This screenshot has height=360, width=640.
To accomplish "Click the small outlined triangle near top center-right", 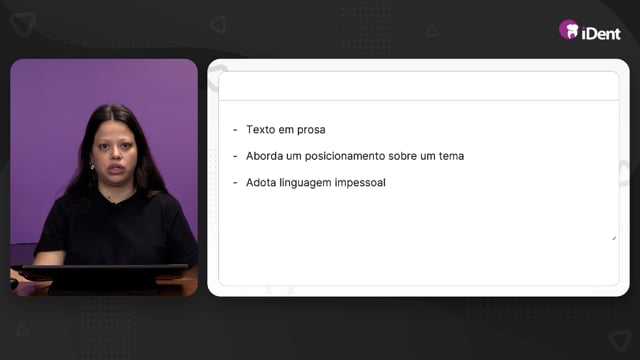I will point(432,31).
